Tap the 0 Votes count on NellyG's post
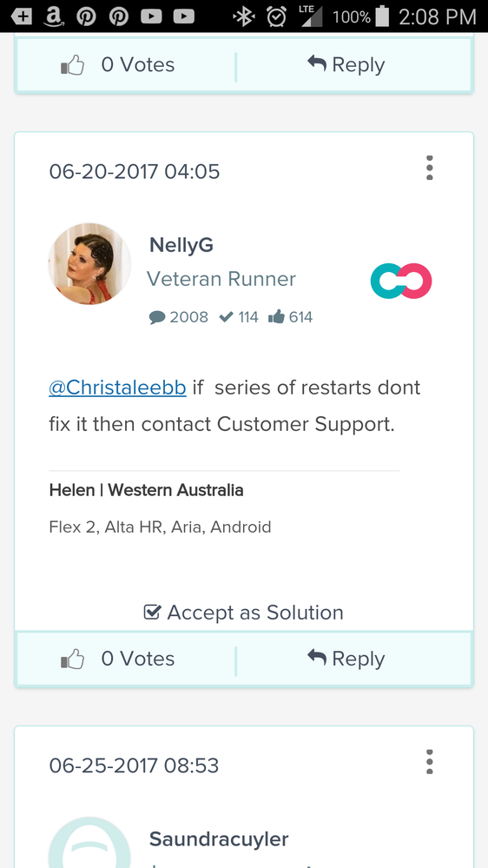The width and height of the screenshot is (488, 868). (x=138, y=659)
